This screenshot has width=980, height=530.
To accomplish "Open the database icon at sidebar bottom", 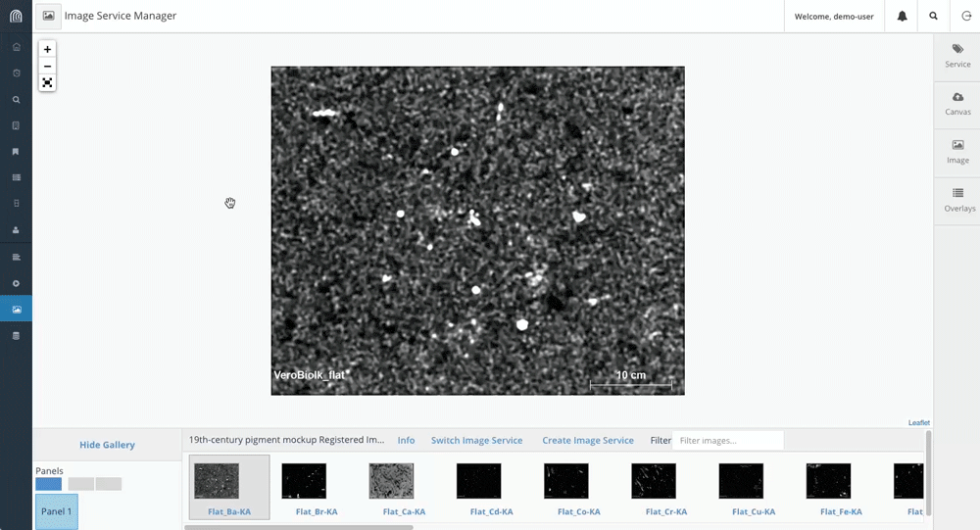I will [x=17, y=336].
